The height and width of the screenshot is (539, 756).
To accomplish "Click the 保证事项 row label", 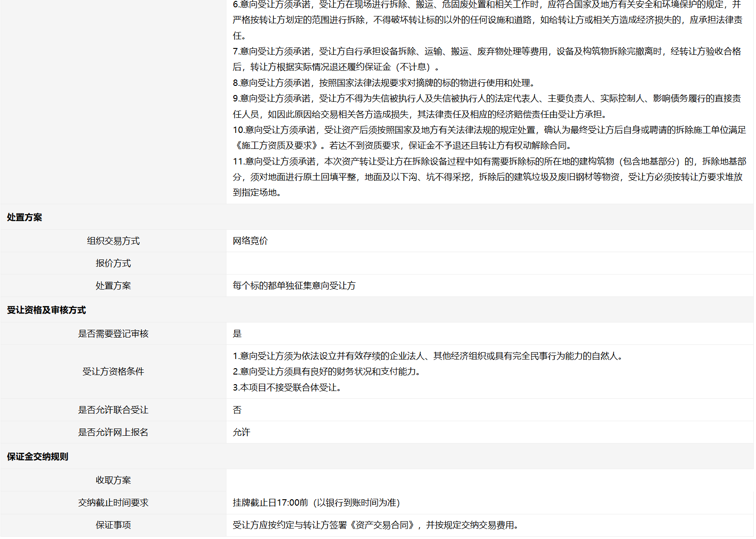I will (x=113, y=525).
